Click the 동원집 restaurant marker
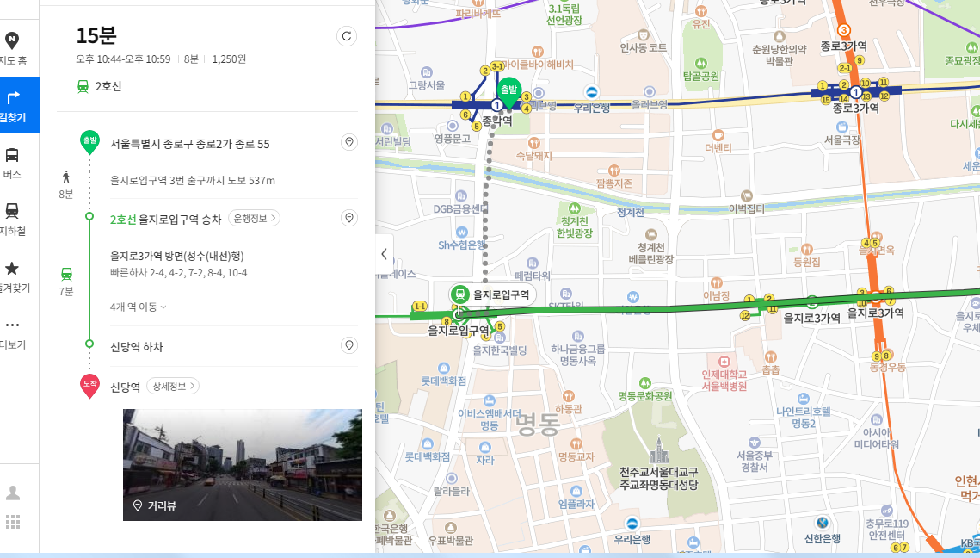The width and height of the screenshot is (980, 558). 806,249
